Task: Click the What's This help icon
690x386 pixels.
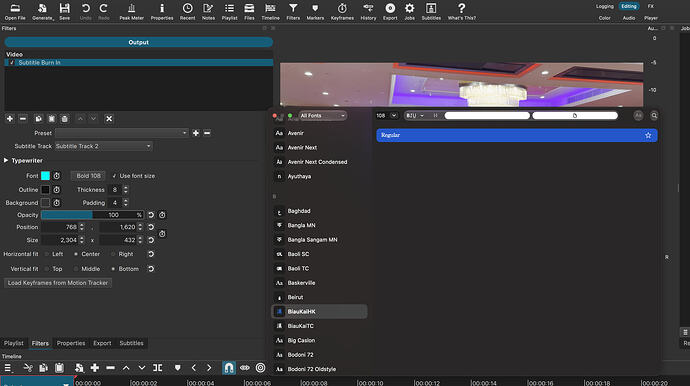Action: [x=462, y=12]
